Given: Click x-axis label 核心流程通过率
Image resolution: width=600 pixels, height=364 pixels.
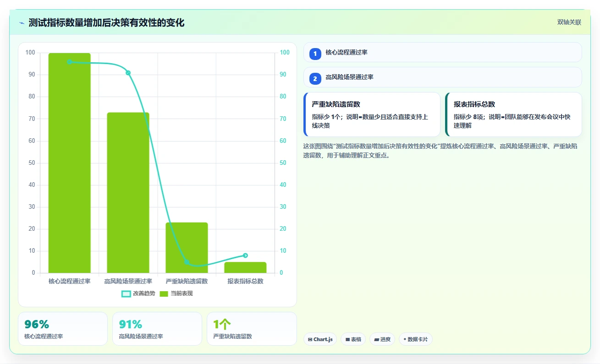Looking at the screenshot, I should (70, 281).
